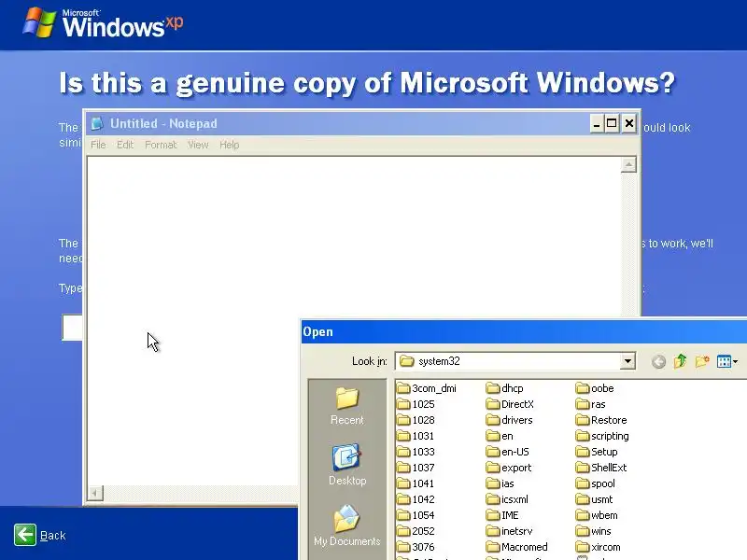
Task: Select the 1042 folder
Action: pos(416,499)
